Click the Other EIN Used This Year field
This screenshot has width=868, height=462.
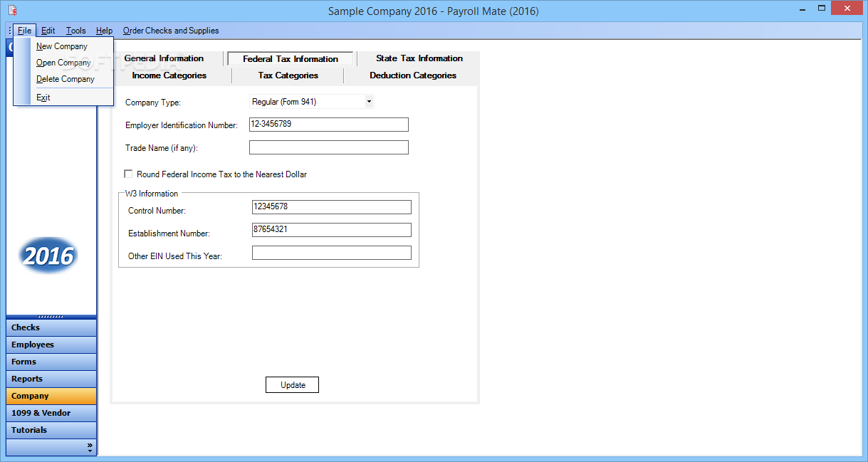click(332, 253)
